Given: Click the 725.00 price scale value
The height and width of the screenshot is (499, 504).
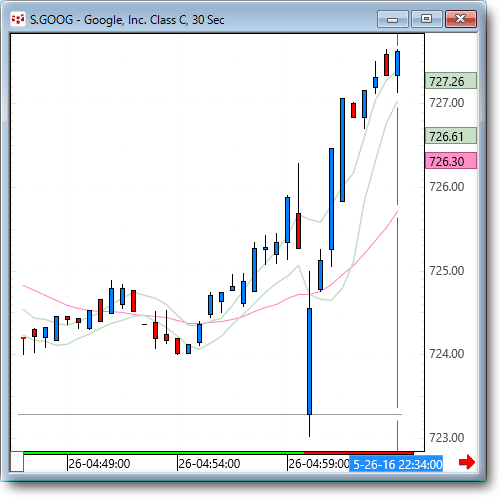Looking at the screenshot, I should pyautogui.click(x=446, y=270).
